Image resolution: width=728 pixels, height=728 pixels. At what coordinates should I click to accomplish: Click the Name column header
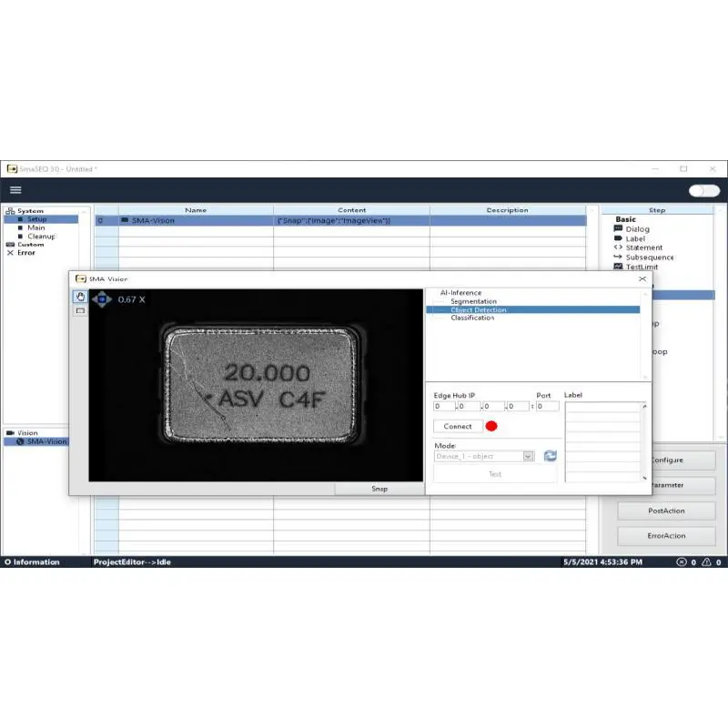tap(196, 210)
